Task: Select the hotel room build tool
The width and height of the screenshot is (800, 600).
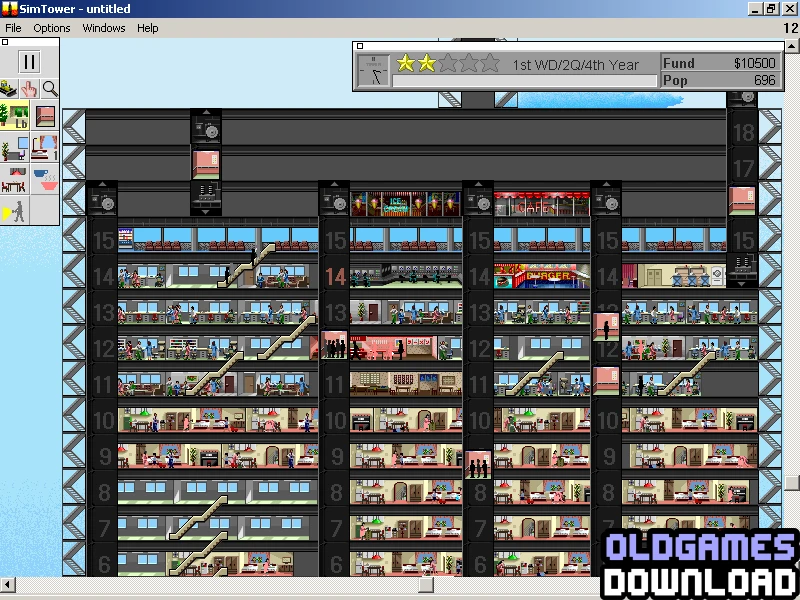Action: [x=45, y=148]
